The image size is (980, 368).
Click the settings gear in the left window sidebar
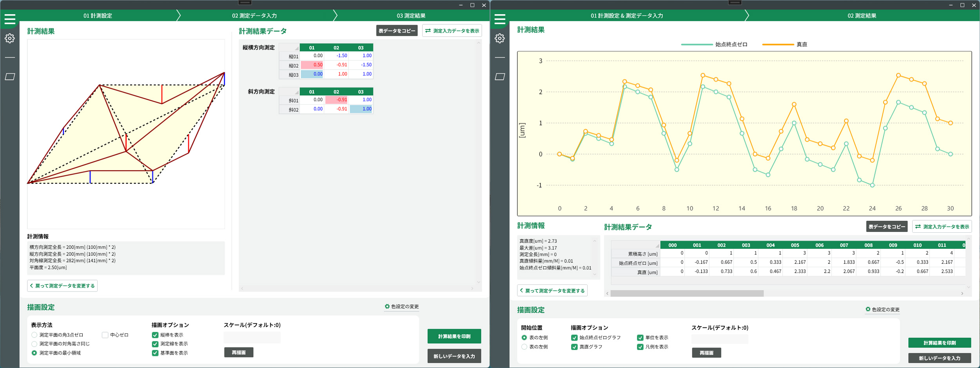(10, 38)
